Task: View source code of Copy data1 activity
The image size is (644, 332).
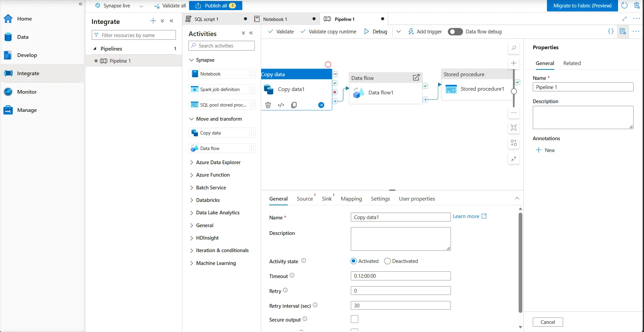Action: [281, 105]
